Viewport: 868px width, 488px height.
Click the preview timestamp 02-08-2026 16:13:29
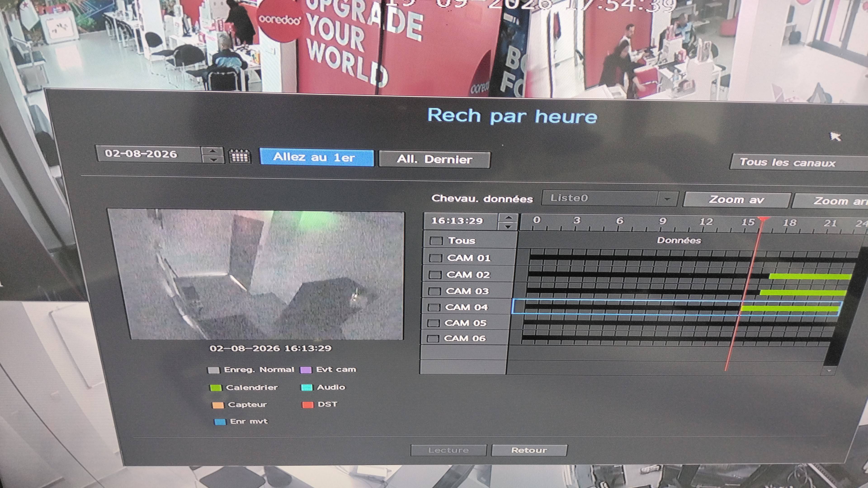click(271, 348)
